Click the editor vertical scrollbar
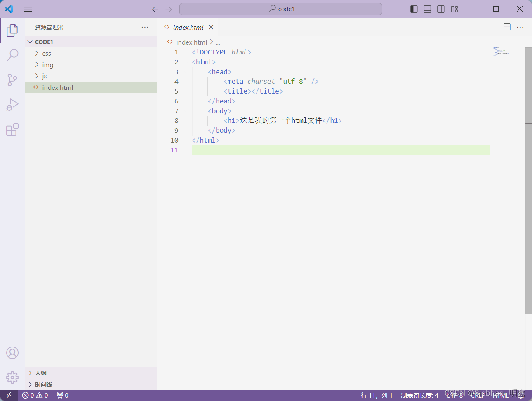The image size is (532, 401). click(528, 181)
